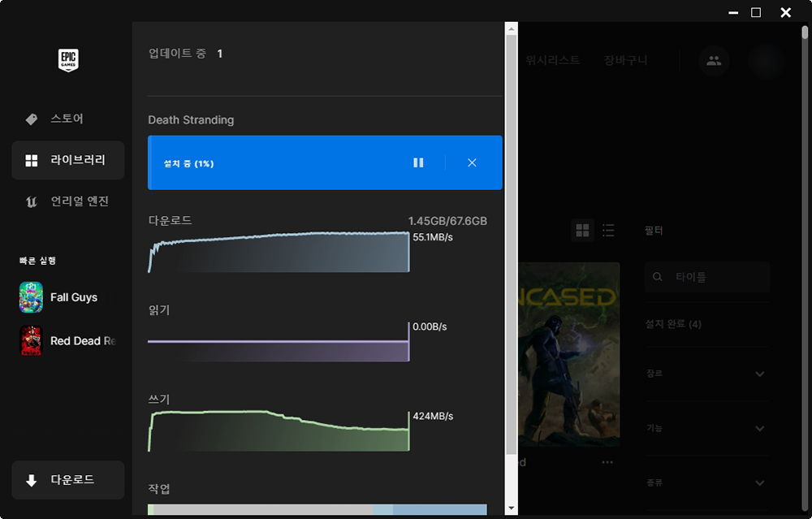Viewport: 812px width, 519px height.
Task: Close the Epic Games Launcher window
Action: click(785, 12)
